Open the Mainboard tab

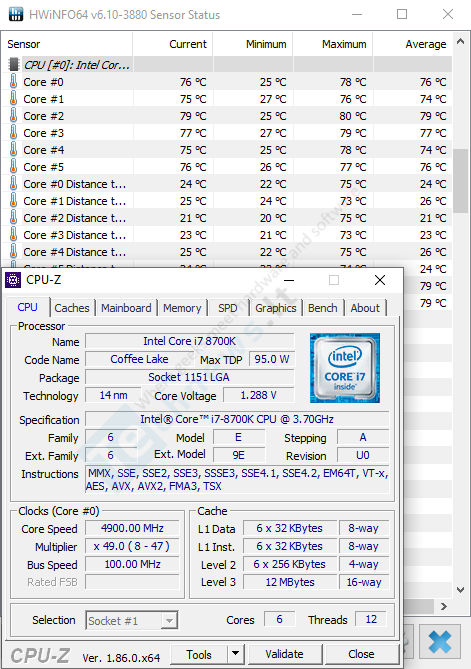click(126, 308)
